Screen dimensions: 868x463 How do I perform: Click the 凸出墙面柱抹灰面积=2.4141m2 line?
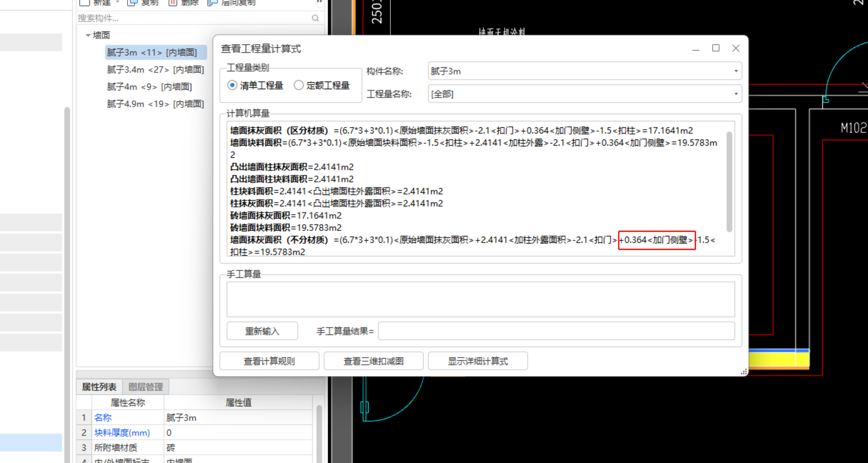coord(292,167)
